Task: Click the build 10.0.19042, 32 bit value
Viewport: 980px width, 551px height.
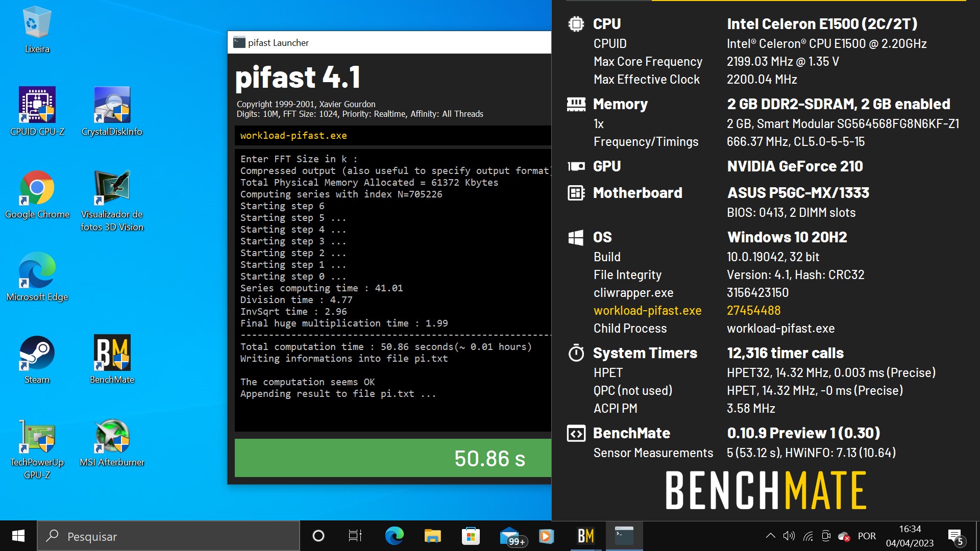Action: [773, 257]
